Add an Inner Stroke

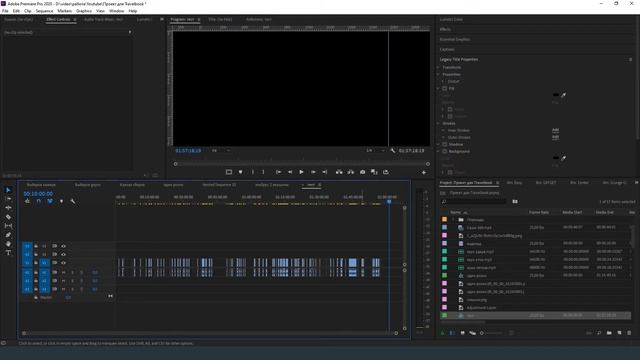point(556,130)
